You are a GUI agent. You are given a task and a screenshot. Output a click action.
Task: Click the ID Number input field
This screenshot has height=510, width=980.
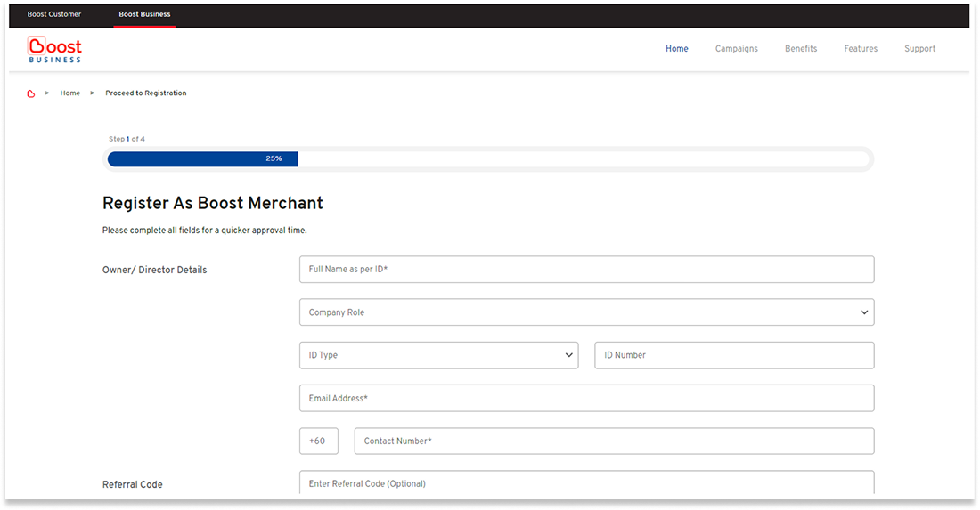734,355
